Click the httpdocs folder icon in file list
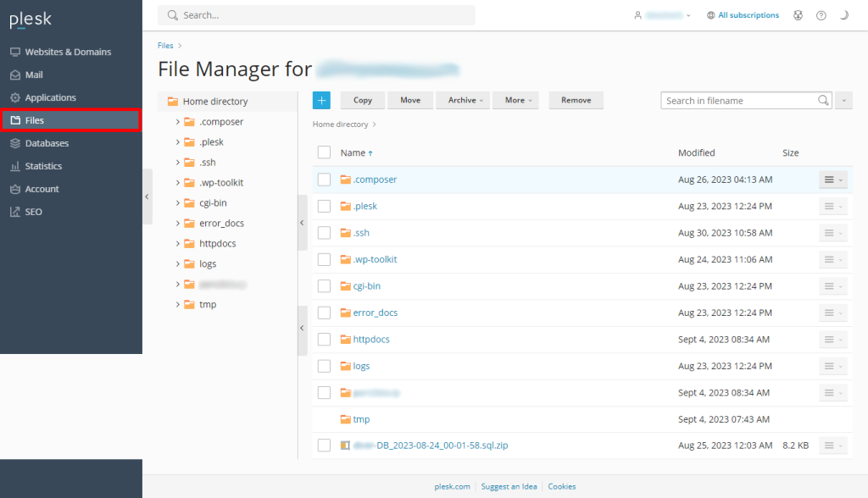This screenshot has height=498, width=868. [x=345, y=340]
